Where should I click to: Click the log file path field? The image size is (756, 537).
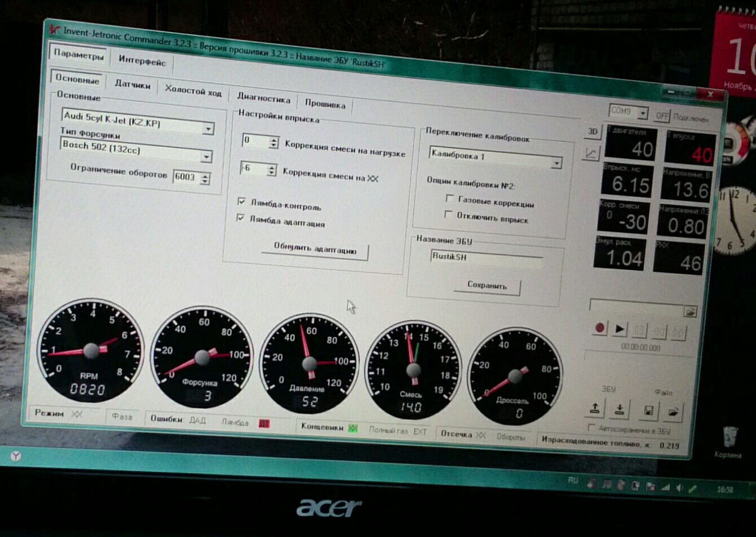(637, 308)
